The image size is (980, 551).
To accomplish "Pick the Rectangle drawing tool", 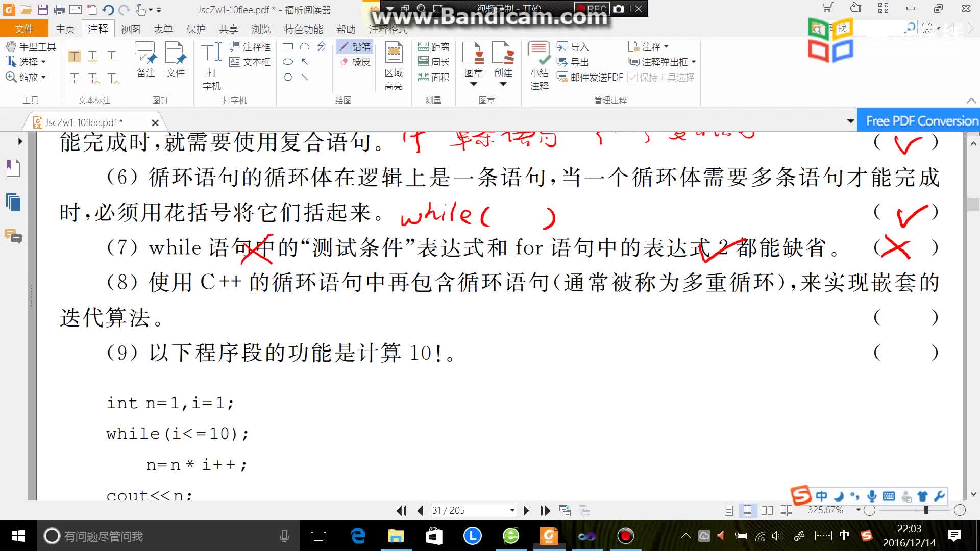I will [288, 46].
